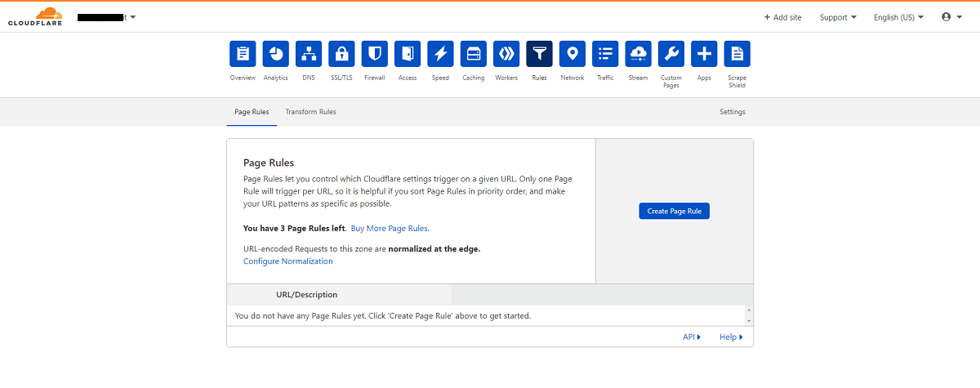The image size is (980, 388).
Task: Open the Custom Pages wrench icon
Action: click(x=671, y=54)
